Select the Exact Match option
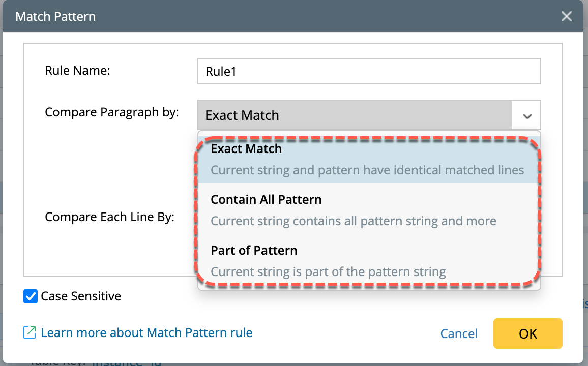This screenshot has width=588, height=366. coord(246,149)
